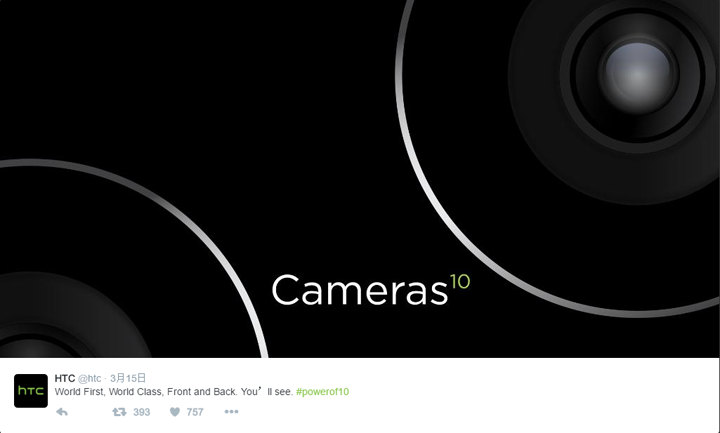Like the tweet with the heart icon

tap(175, 412)
